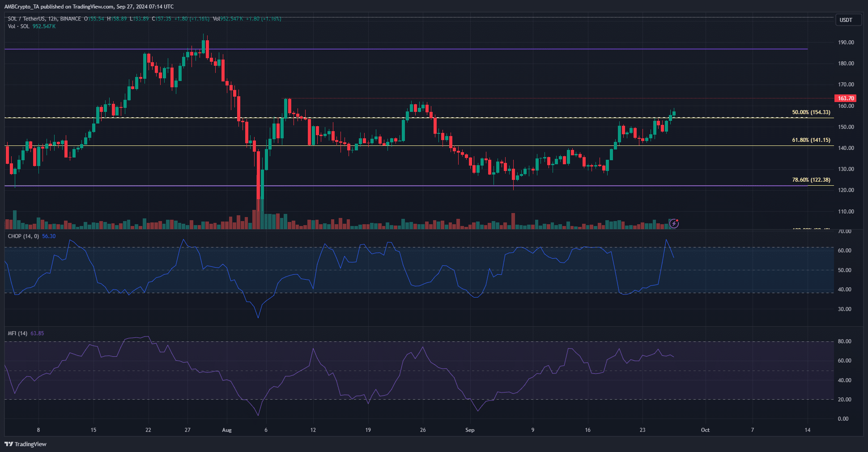Click the Sep label on date axis
868x452 pixels.
(470, 430)
